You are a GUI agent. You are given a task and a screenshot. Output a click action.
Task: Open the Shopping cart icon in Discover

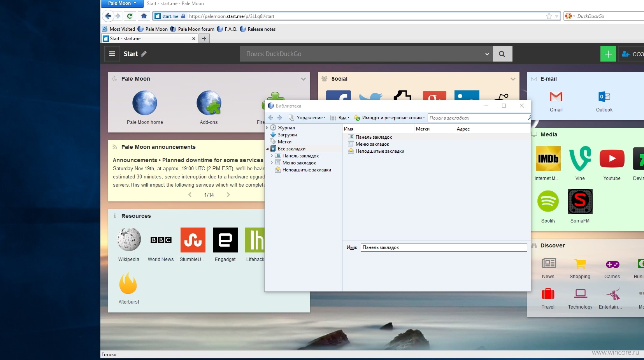tap(580, 264)
